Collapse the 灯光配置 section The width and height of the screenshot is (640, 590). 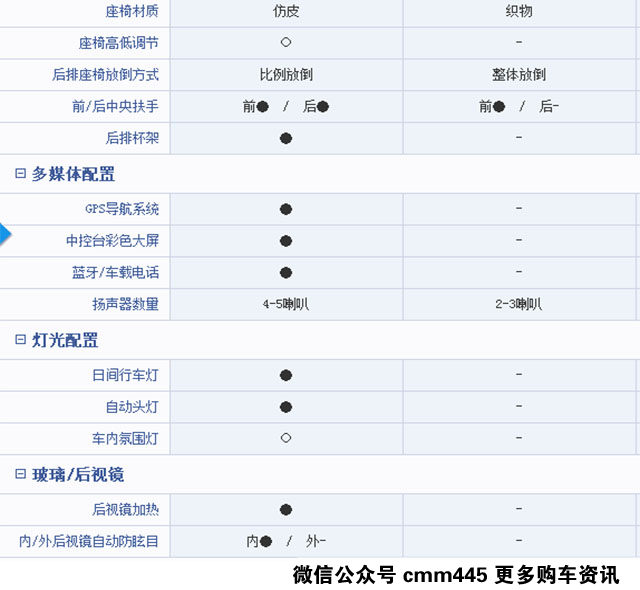point(21,341)
